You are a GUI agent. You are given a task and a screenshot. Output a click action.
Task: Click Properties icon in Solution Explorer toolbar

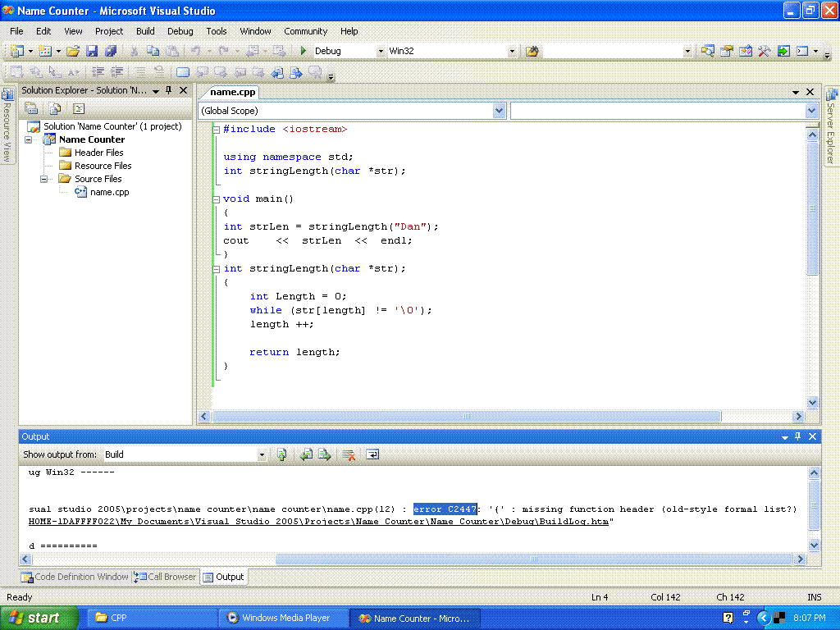(x=32, y=108)
